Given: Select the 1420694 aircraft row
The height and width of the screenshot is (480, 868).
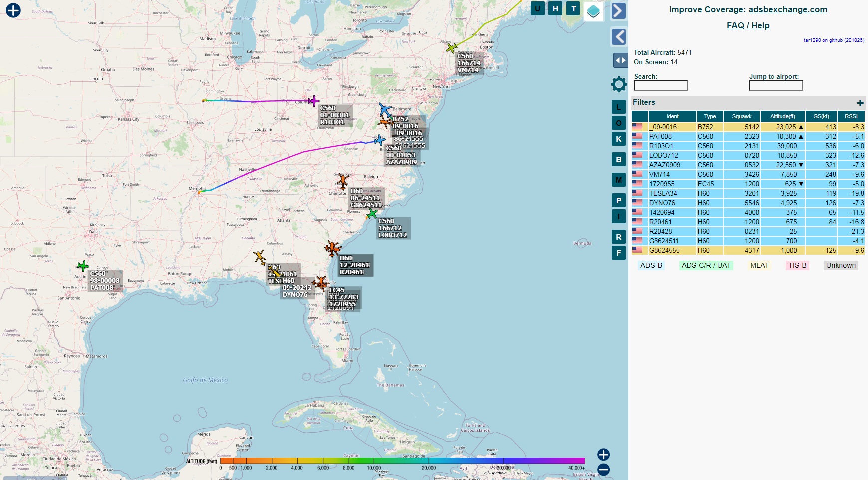Looking at the screenshot, I should coord(748,212).
